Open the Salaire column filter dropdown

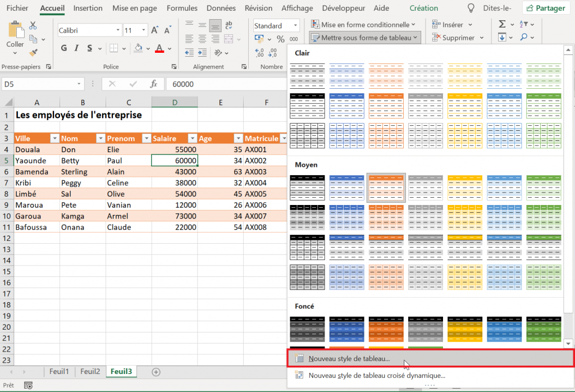click(192, 138)
